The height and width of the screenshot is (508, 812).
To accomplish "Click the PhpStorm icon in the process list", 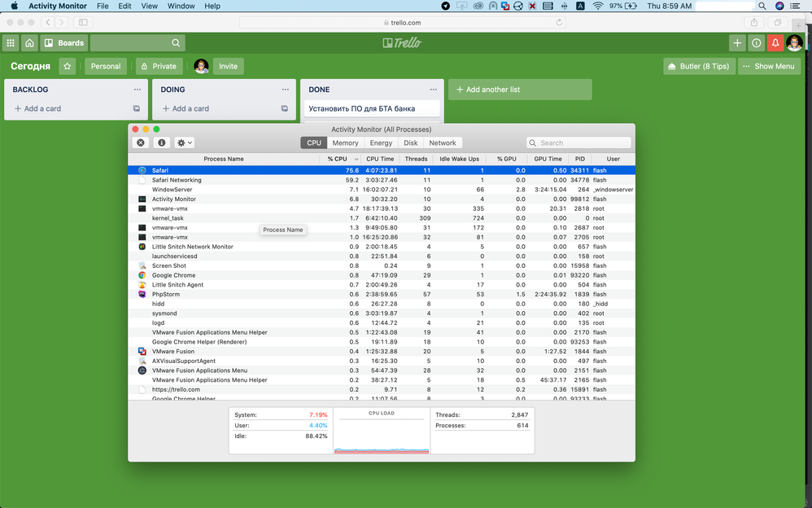I will tap(142, 295).
